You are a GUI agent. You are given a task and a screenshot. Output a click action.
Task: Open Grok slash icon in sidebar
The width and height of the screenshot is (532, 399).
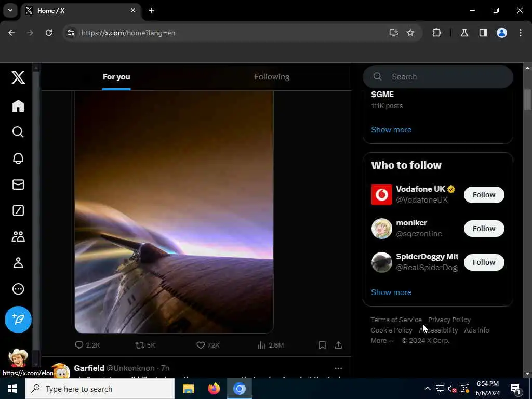(18, 210)
